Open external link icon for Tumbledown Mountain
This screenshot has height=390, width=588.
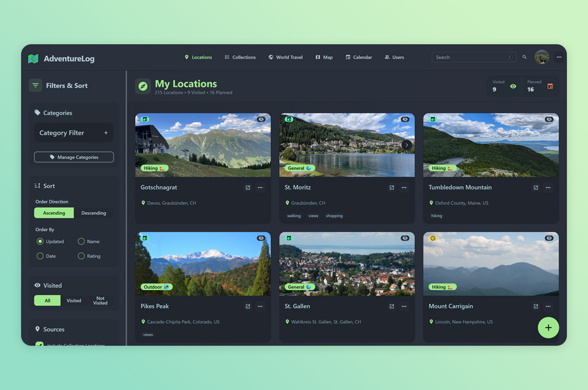point(536,188)
